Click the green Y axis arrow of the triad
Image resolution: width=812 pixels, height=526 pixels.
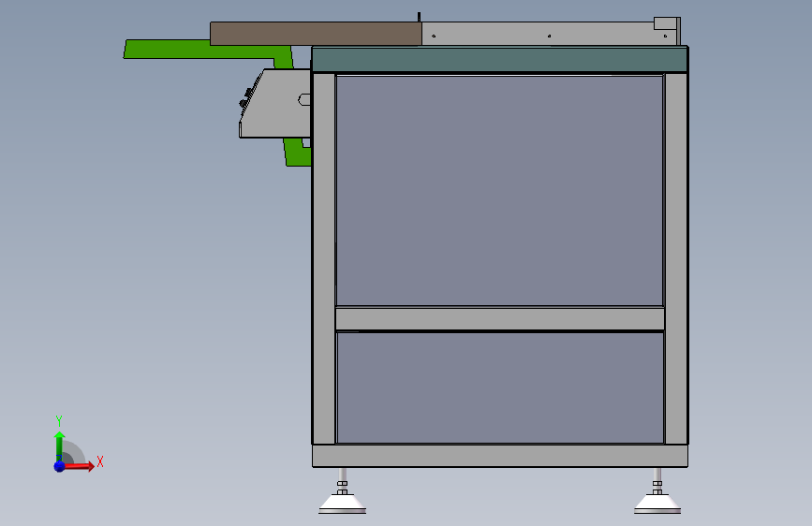click(x=59, y=446)
